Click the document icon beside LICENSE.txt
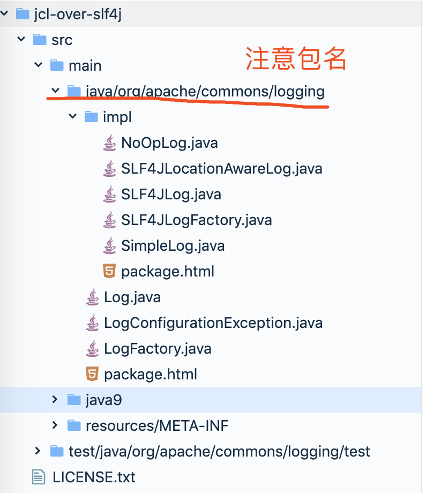 tap(39, 477)
